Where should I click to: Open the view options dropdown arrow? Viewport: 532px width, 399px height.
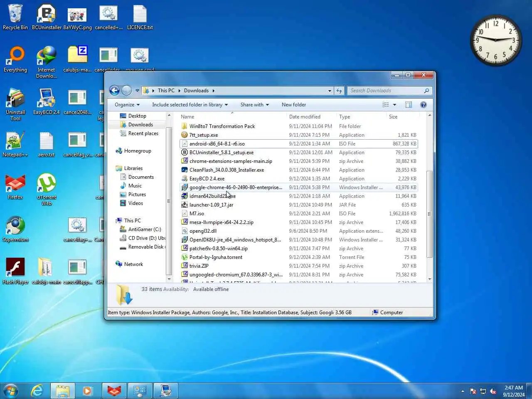pyautogui.click(x=394, y=105)
